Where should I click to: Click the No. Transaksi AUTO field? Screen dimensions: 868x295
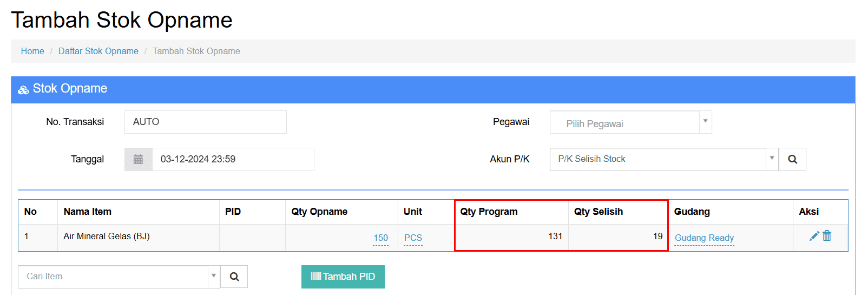tap(205, 122)
